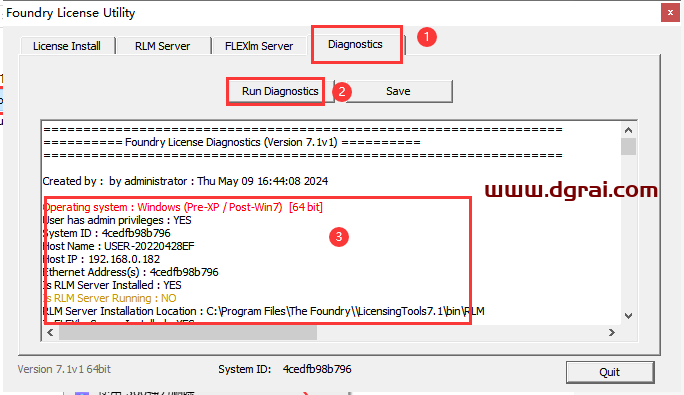The height and width of the screenshot is (395, 684).
Task: Click the 'Is RLM Server Running : NO' line
Action: click(109, 299)
